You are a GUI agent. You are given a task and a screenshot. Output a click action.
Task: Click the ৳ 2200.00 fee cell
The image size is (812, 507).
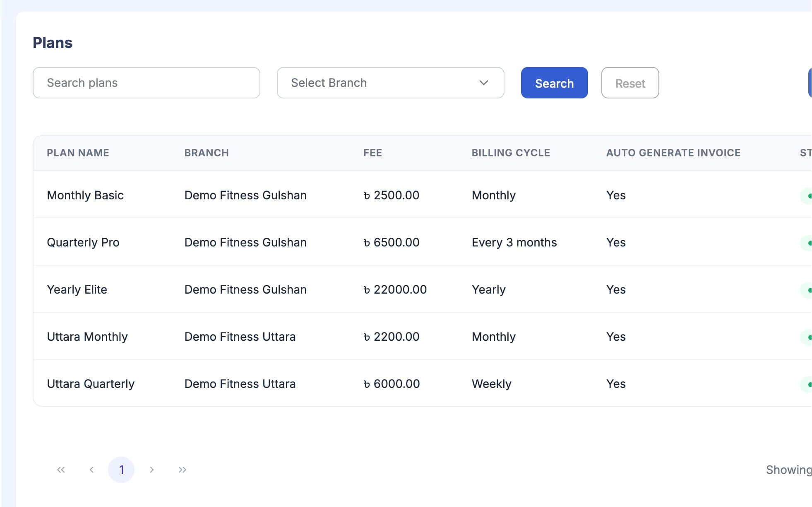(392, 337)
